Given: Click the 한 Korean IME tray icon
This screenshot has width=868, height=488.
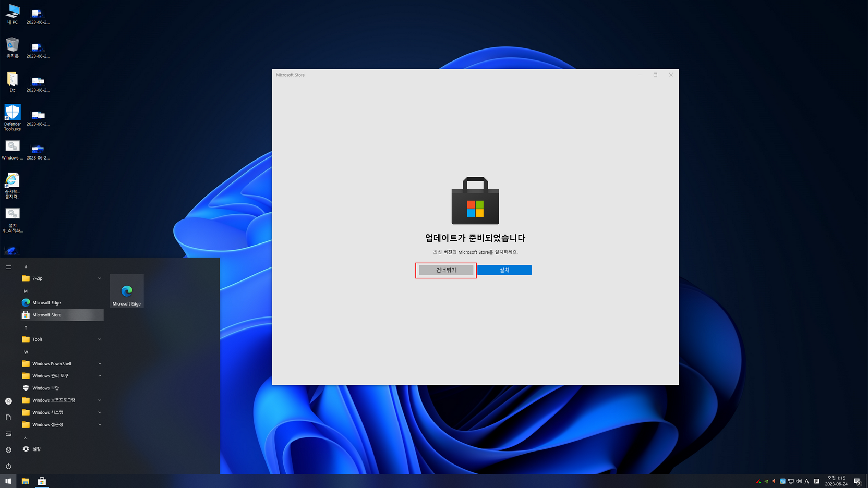Looking at the screenshot, I should click(817, 481).
